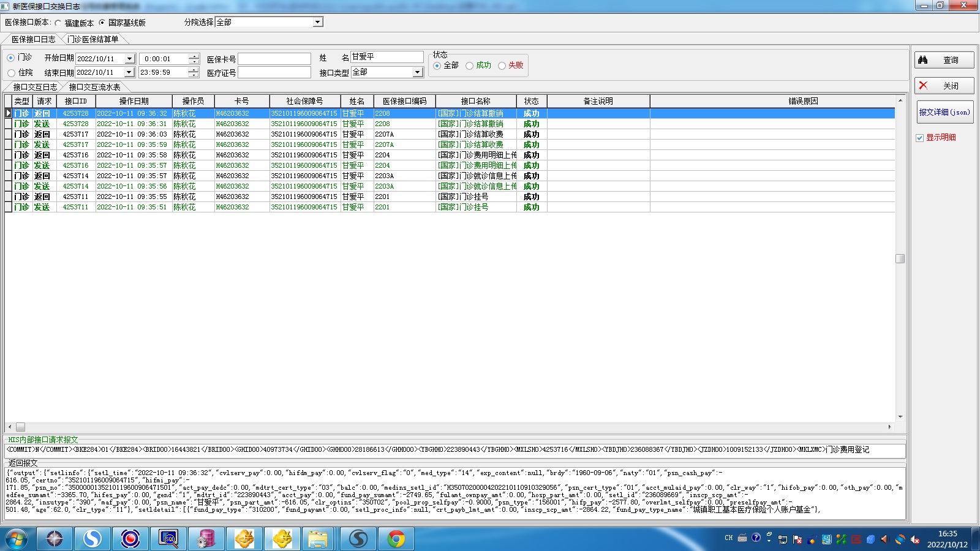This screenshot has width=980, height=551.
Task: Open the dark gray S taskbar icon
Action: [358, 539]
